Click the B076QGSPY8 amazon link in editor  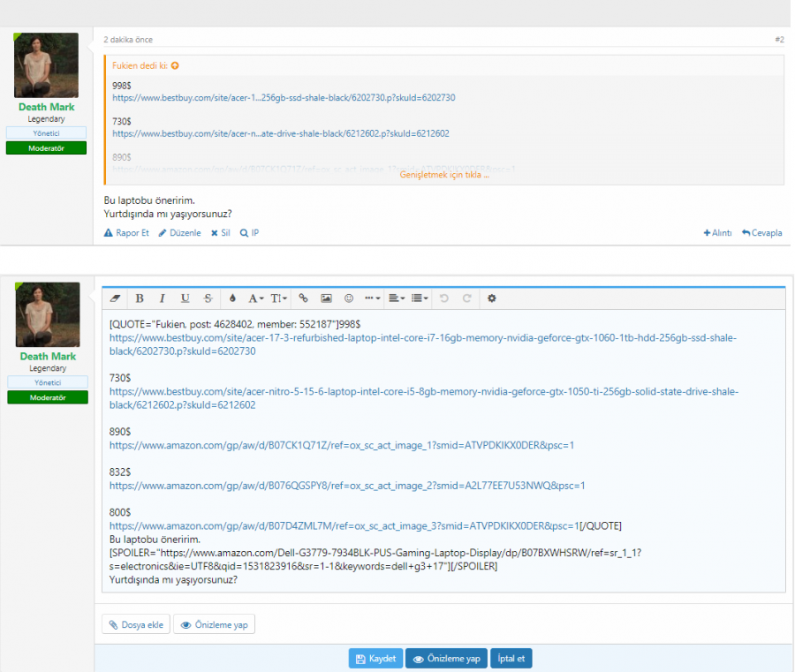pos(347,486)
